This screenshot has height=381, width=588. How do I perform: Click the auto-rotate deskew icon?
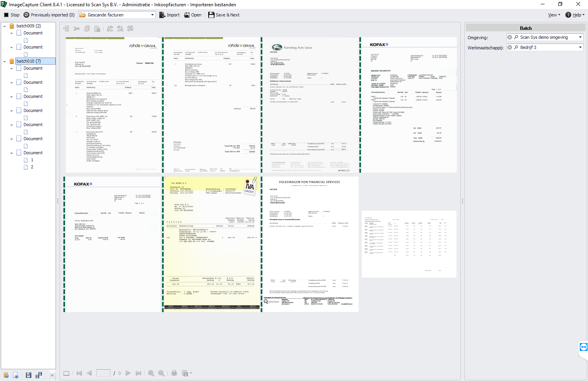(x=130, y=29)
